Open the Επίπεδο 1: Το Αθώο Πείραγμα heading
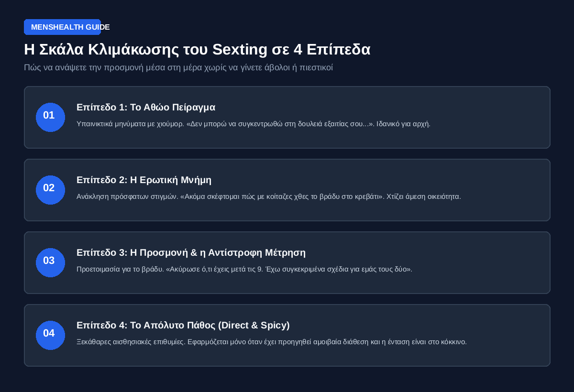Screen dimensions: 574x392 (146, 107)
